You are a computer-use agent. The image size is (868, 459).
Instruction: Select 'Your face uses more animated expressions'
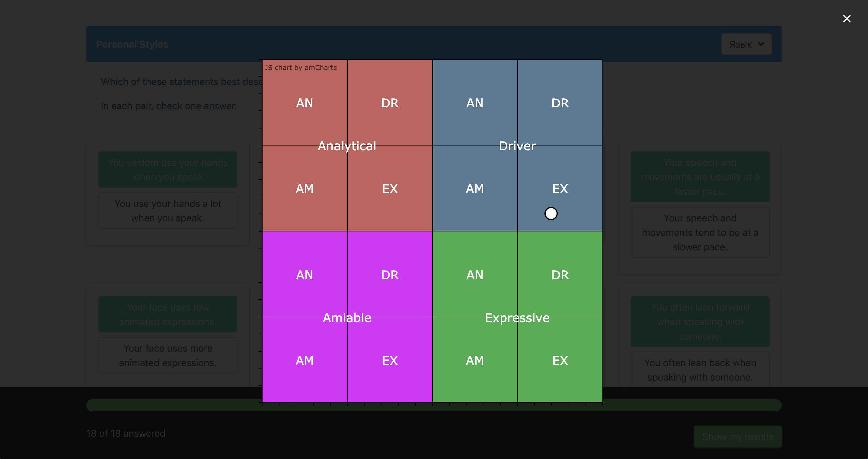coord(168,356)
